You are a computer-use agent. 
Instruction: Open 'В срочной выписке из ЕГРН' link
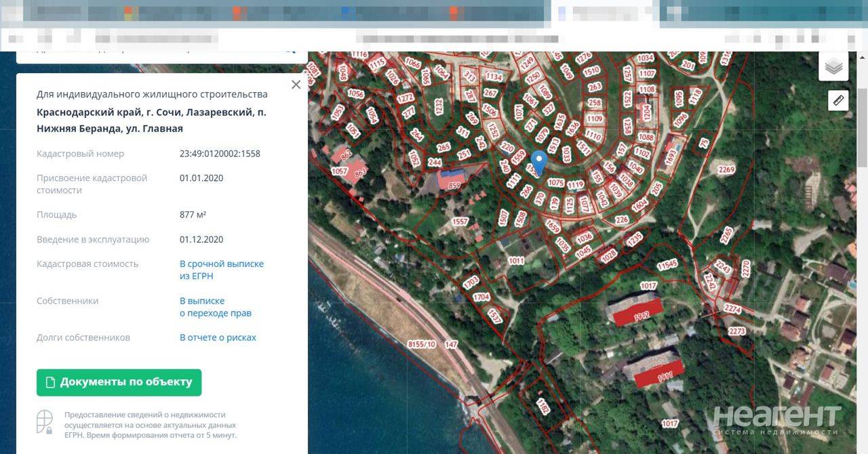pyautogui.click(x=222, y=270)
